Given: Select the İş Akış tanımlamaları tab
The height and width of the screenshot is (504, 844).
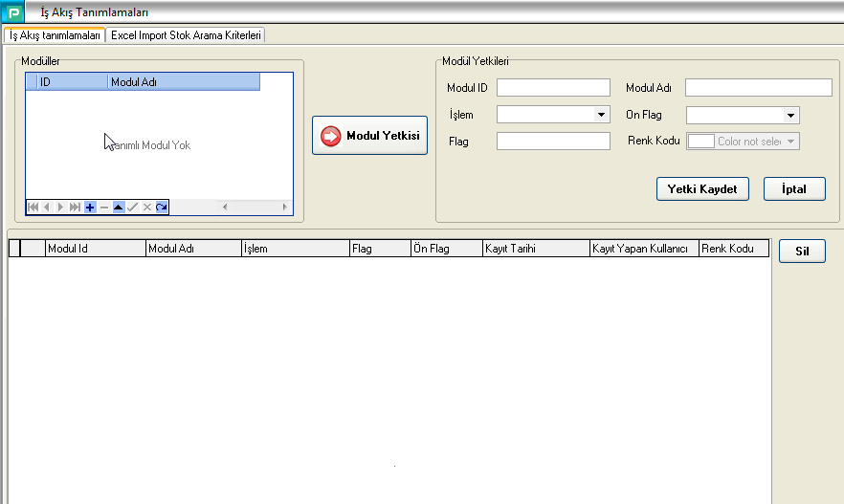Looking at the screenshot, I should coord(55,35).
